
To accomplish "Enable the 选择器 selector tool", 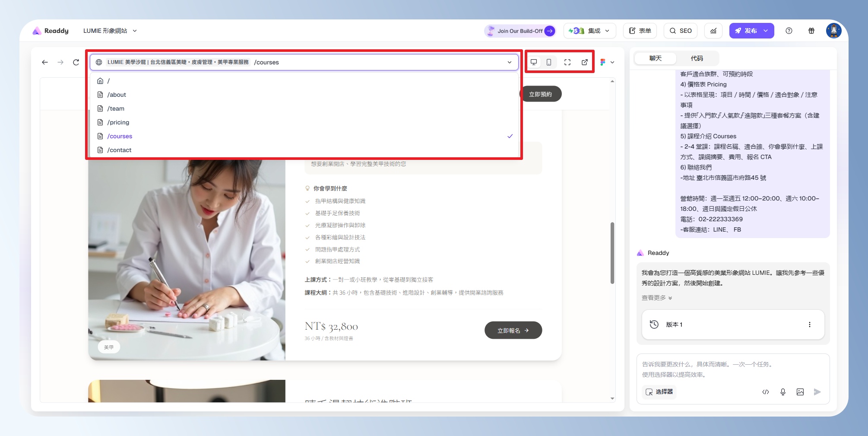I will (659, 392).
